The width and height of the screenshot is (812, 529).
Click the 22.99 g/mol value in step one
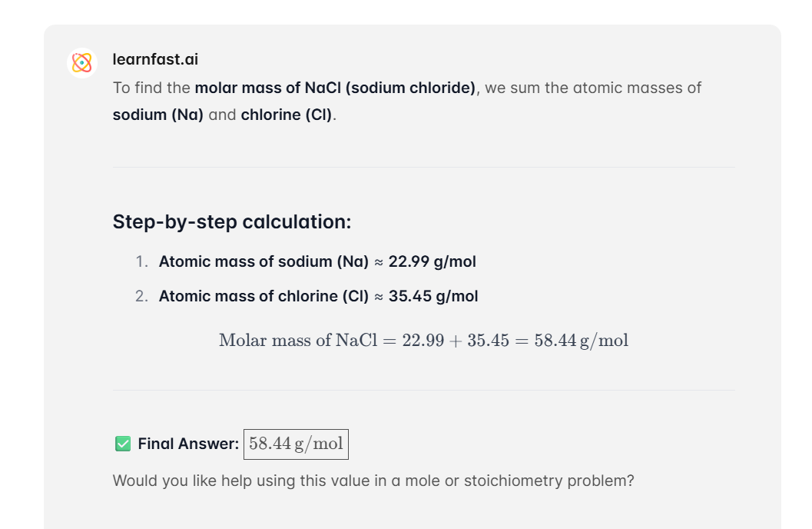(x=432, y=261)
